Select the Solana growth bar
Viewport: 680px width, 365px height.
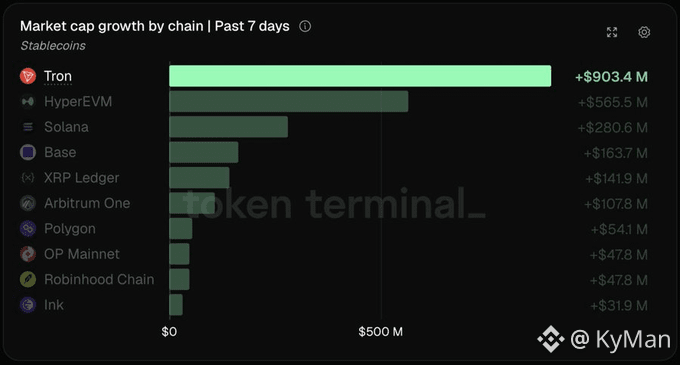point(229,127)
